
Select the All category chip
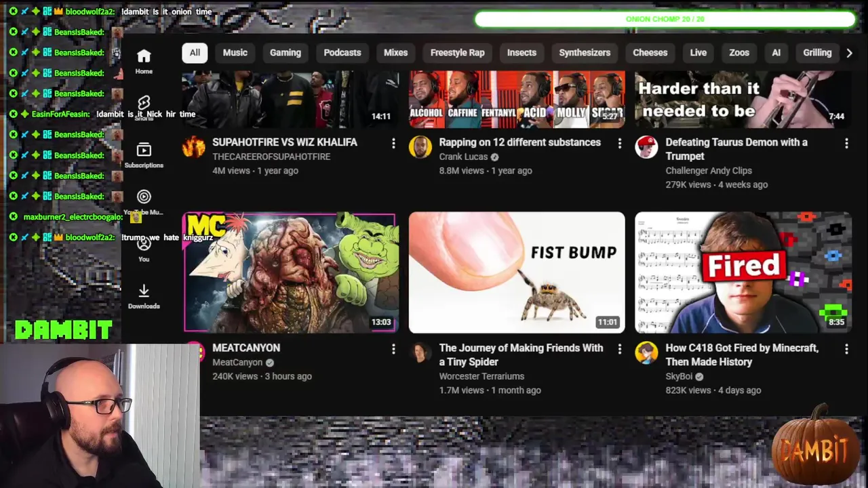tap(195, 53)
